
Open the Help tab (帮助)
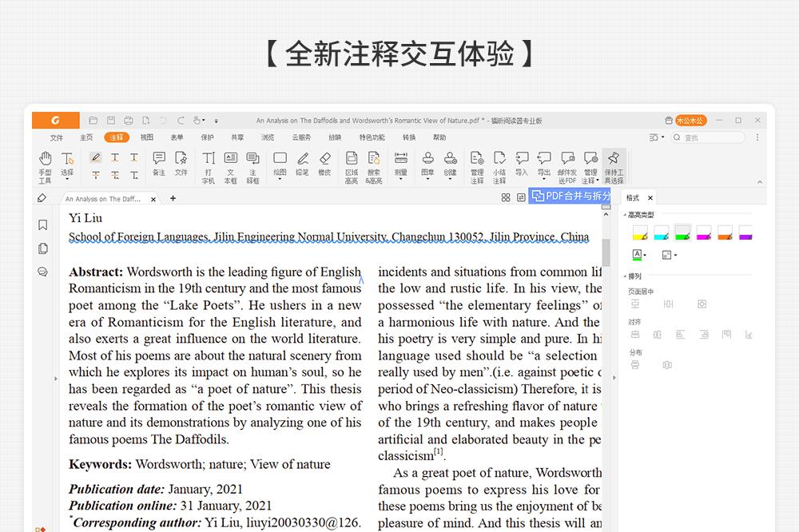click(439, 137)
